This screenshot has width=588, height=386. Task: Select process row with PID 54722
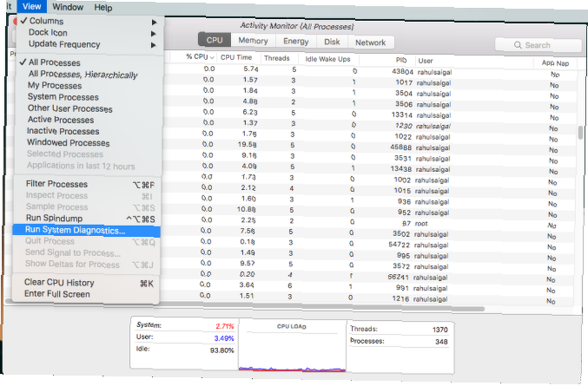(369, 244)
